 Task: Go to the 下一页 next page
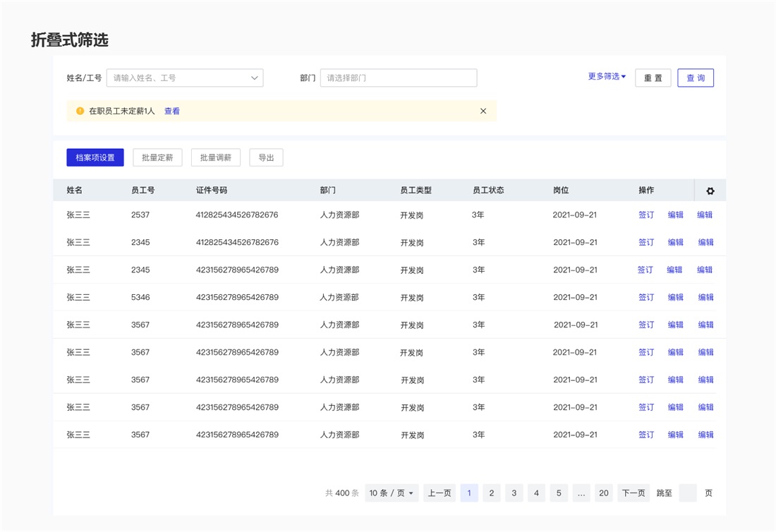point(633,493)
